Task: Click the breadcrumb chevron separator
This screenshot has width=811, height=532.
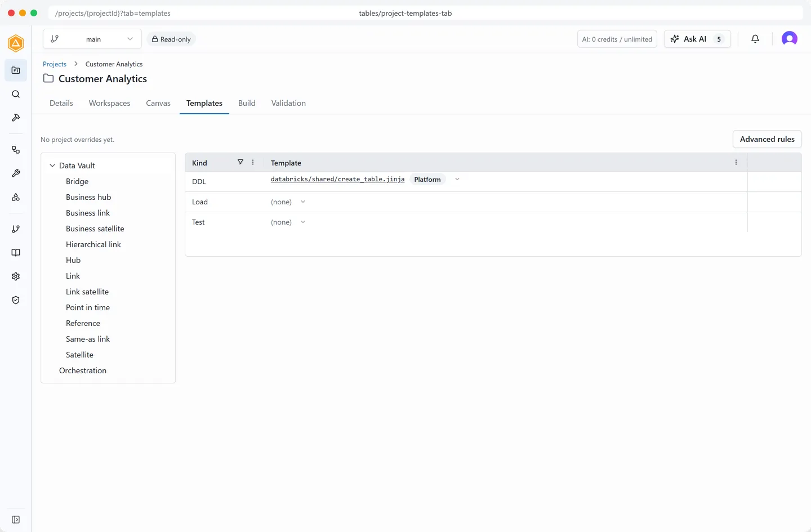Action: (x=76, y=64)
